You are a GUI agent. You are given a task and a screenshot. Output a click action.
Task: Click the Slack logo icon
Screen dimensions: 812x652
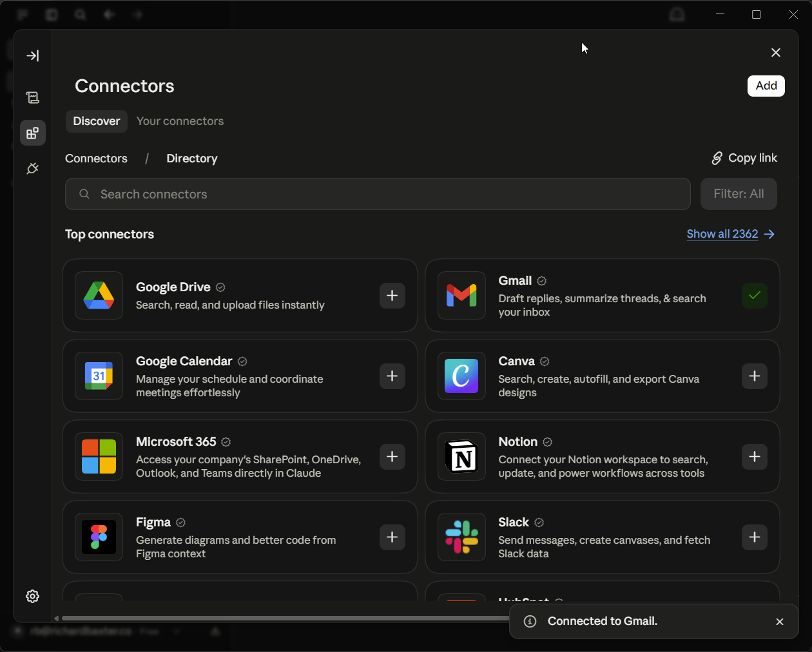(x=461, y=537)
